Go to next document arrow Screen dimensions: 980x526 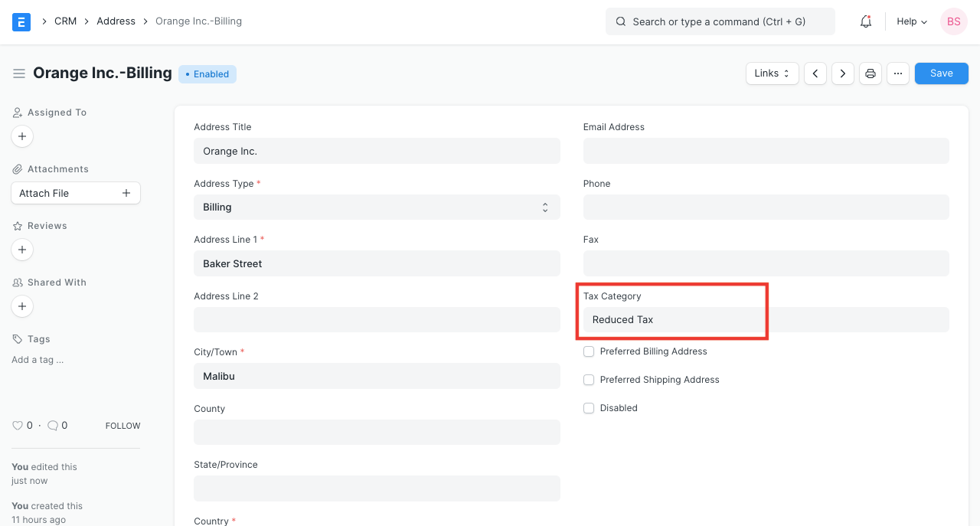(843, 74)
